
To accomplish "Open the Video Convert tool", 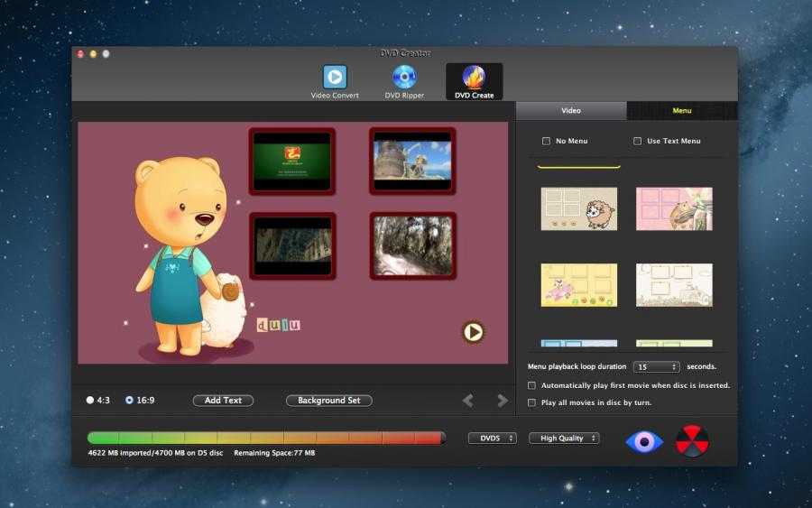I will coord(335,82).
